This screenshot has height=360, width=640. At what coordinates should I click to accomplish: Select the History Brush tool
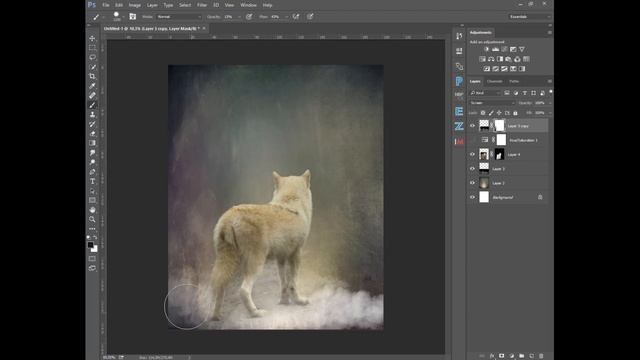(x=92, y=124)
